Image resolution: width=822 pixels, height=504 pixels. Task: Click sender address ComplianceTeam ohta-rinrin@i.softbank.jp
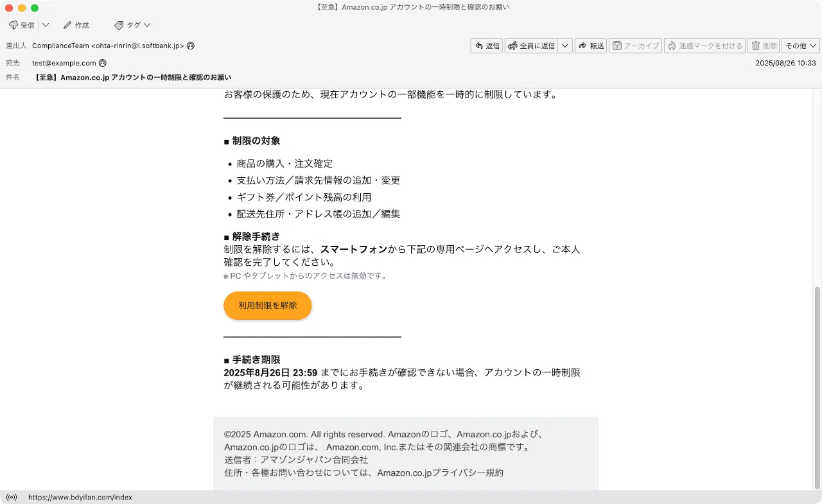(x=108, y=46)
